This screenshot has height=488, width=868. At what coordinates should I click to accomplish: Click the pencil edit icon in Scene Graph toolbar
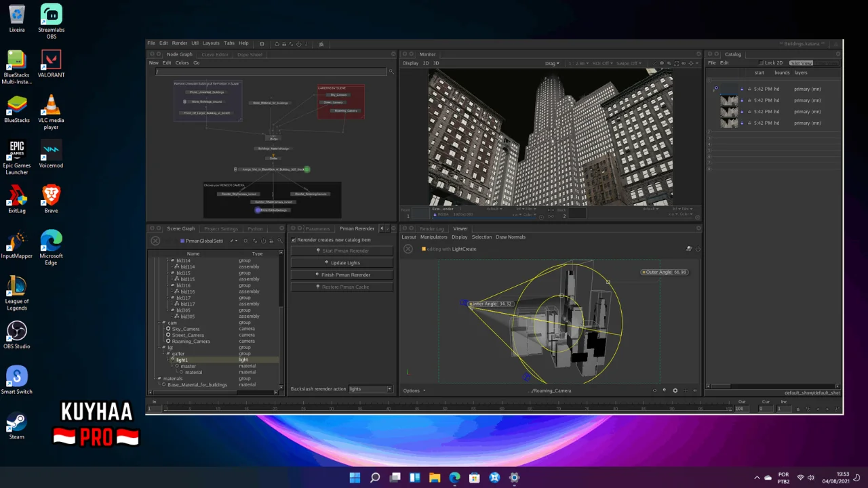click(x=232, y=241)
